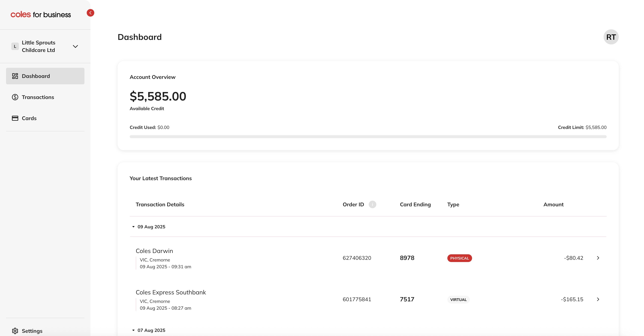Collapse the 09 Aug 2025 transaction group
The height and width of the screenshot is (336, 644).
(133, 227)
